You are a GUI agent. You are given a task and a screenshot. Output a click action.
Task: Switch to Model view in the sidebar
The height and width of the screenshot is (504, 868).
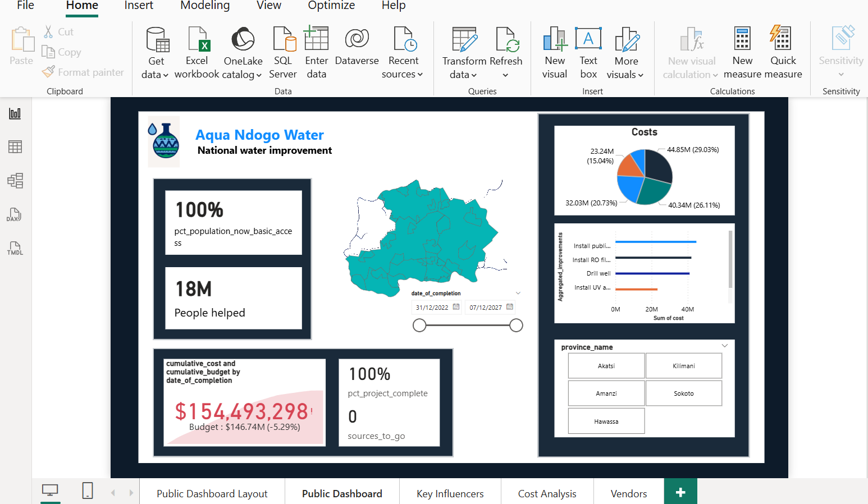[x=14, y=180]
